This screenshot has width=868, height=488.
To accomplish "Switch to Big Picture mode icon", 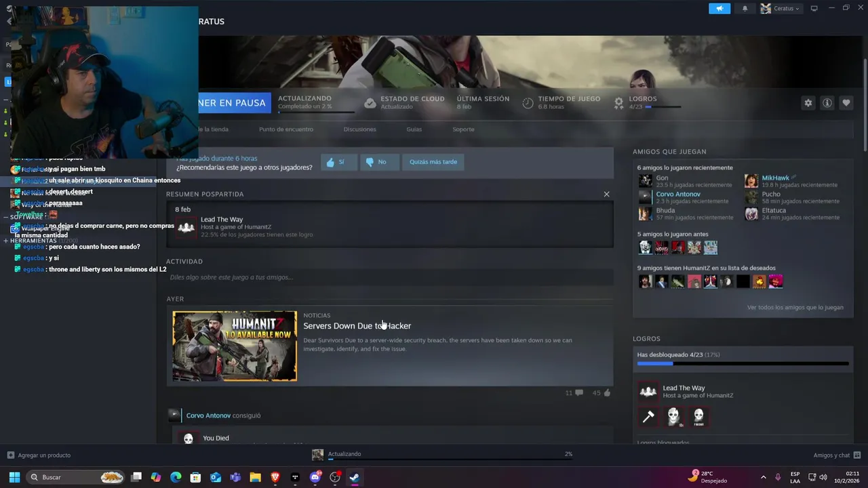I will click(814, 8).
